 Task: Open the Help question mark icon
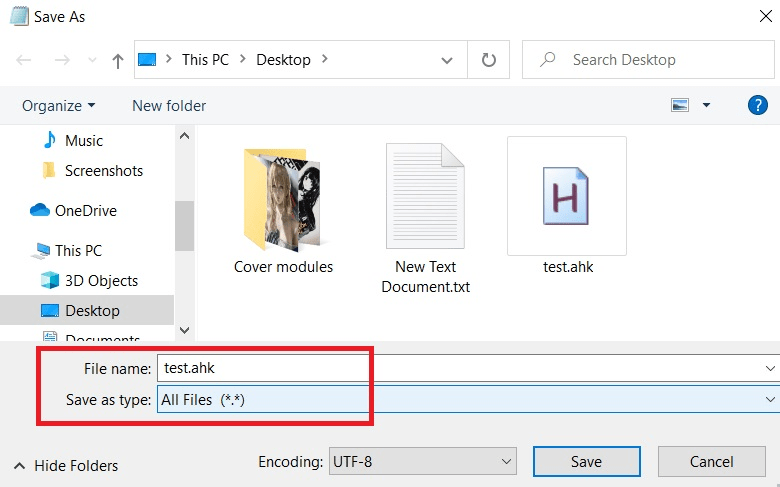(x=758, y=105)
